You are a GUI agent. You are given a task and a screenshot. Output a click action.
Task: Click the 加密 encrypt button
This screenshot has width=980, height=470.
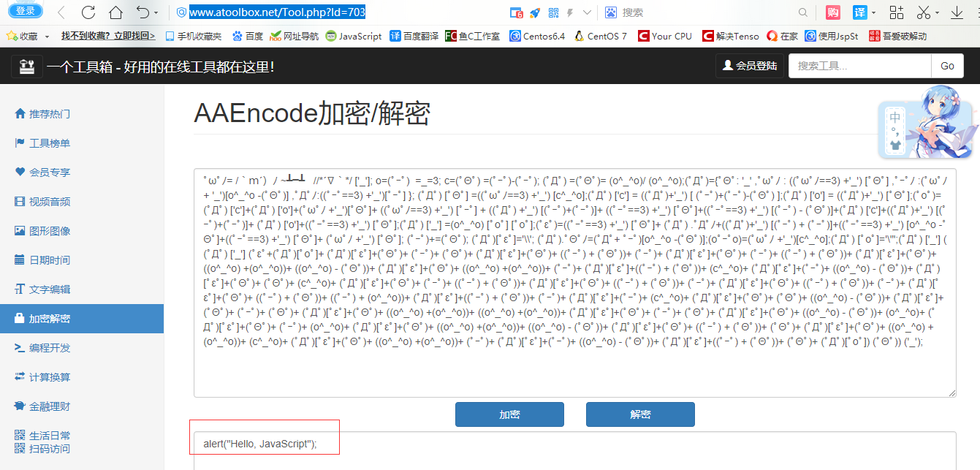tap(509, 414)
